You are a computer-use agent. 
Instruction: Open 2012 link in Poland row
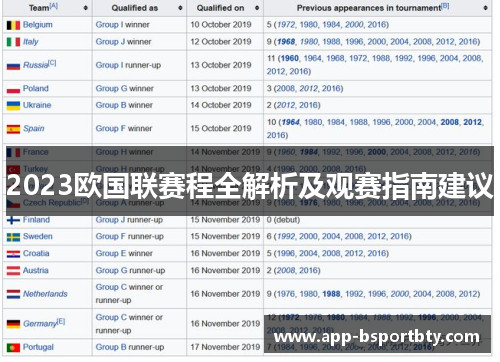309,89
